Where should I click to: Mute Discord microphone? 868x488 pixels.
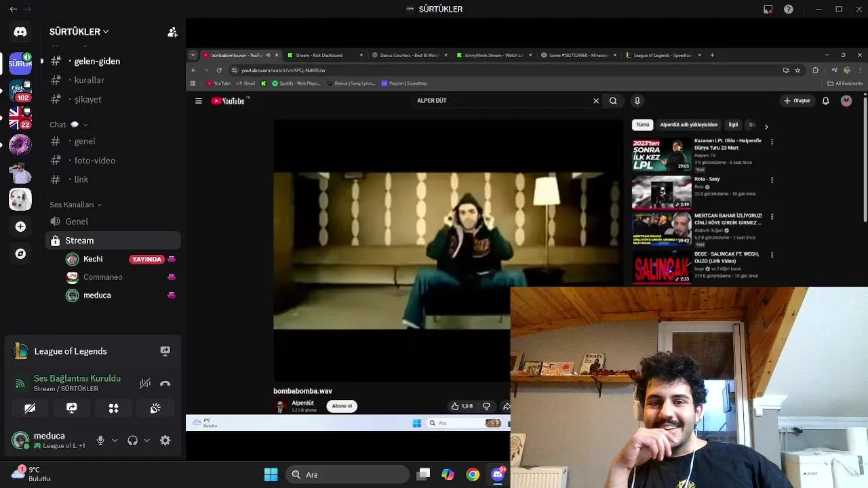pos(100,441)
